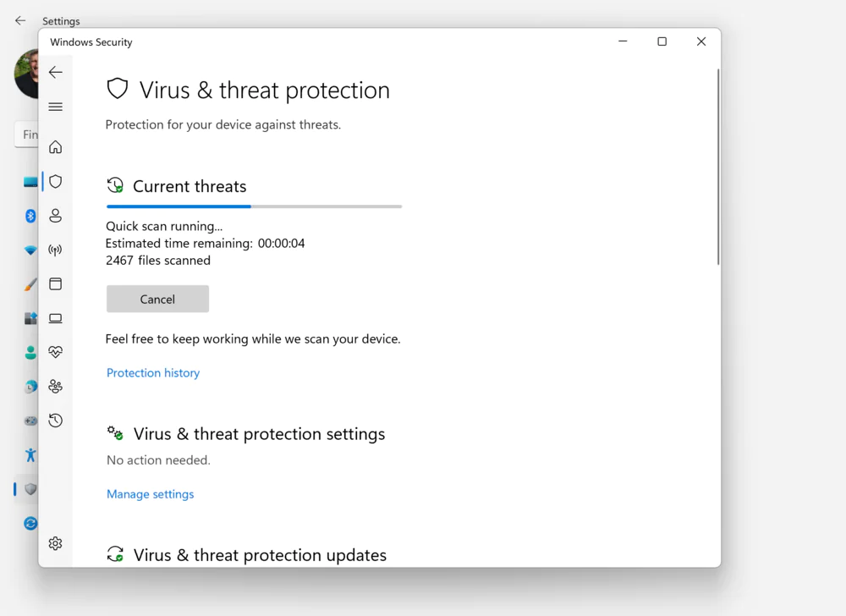
Task: Open Device performance & health heart icon
Action: tap(56, 352)
